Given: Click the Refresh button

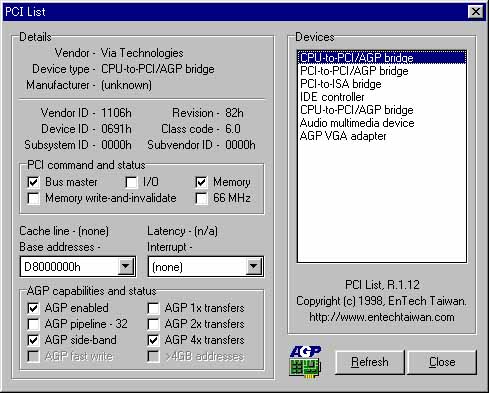Looking at the screenshot, I should click(x=370, y=362).
